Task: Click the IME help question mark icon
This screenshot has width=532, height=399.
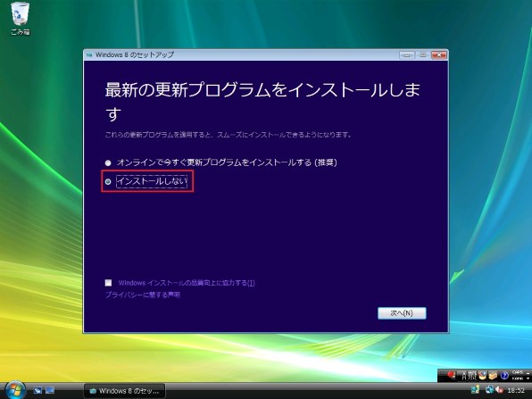Action: 504,376
